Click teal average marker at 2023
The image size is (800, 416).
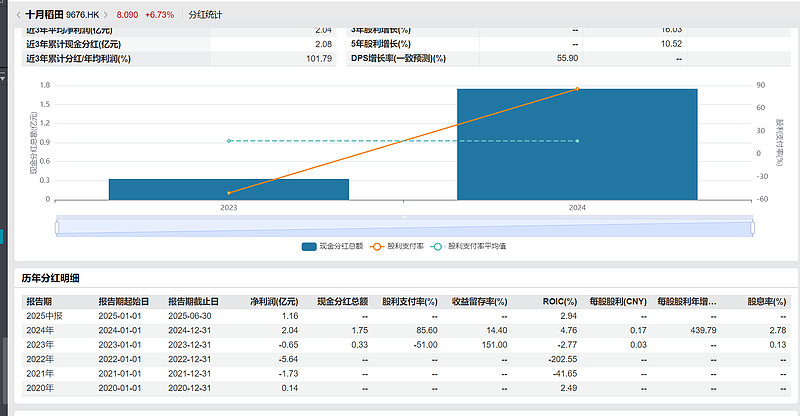point(229,141)
